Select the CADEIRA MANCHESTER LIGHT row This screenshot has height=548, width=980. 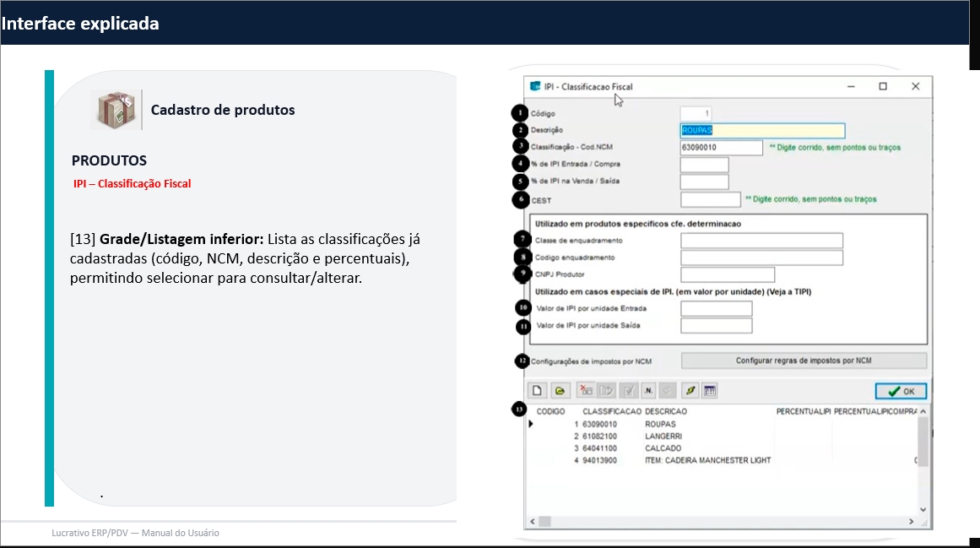pos(707,460)
